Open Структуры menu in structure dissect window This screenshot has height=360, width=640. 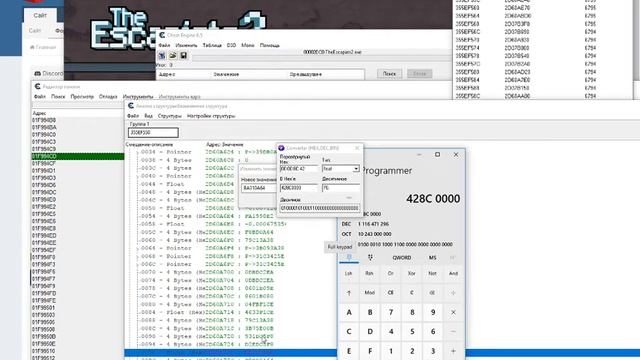click(x=169, y=116)
